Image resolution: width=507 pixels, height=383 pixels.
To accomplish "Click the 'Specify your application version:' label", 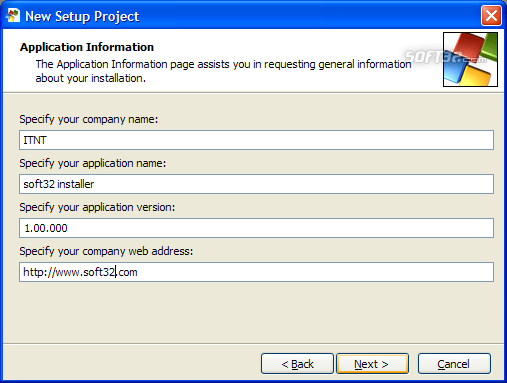I will click(x=97, y=207).
